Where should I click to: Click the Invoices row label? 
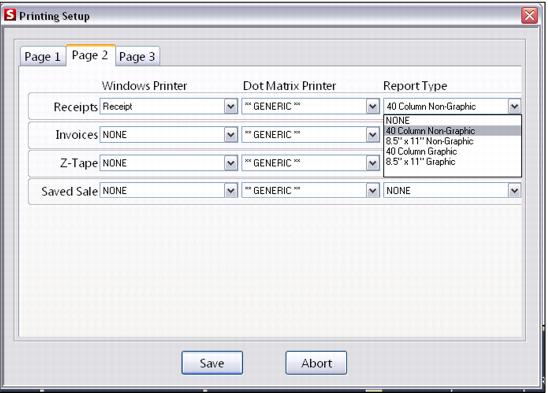(x=77, y=135)
